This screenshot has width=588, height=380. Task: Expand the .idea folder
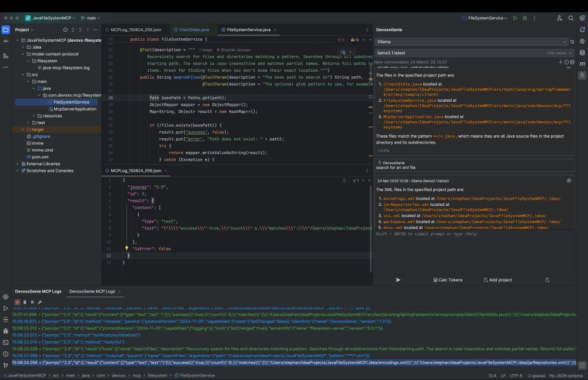click(23, 47)
